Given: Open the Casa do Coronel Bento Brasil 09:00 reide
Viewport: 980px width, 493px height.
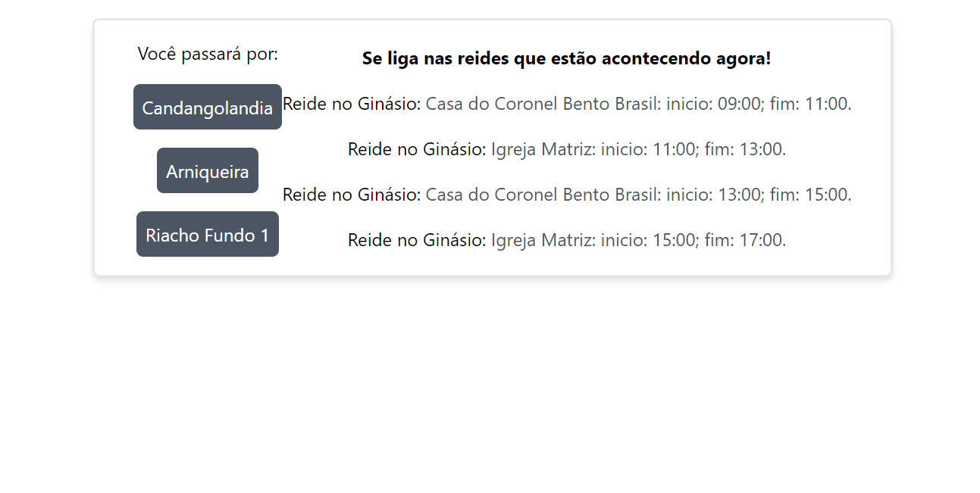Looking at the screenshot, I should [567, 104].
